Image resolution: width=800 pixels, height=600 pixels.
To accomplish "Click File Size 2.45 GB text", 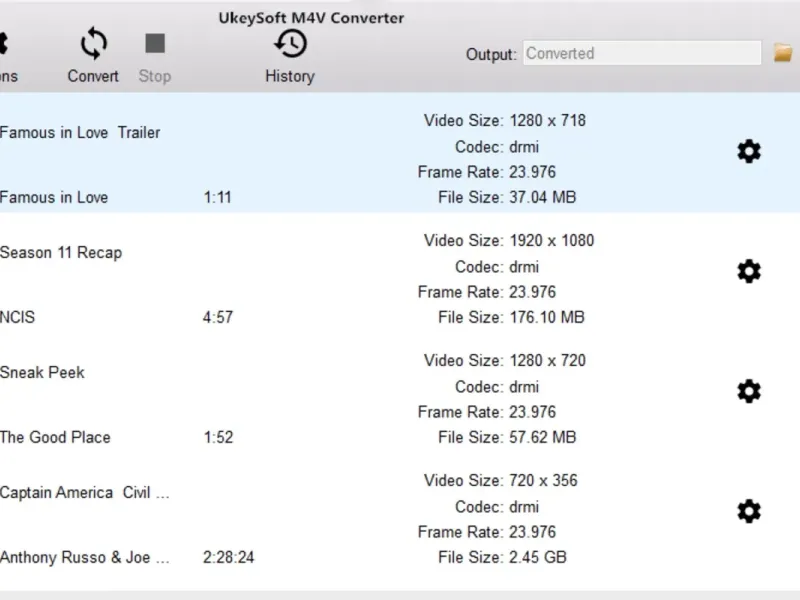I will [503, 557].
